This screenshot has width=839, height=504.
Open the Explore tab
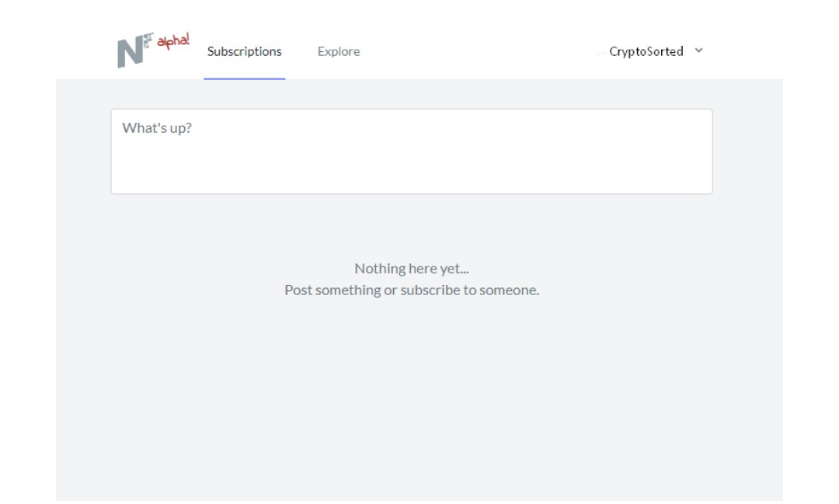point(338,51)
